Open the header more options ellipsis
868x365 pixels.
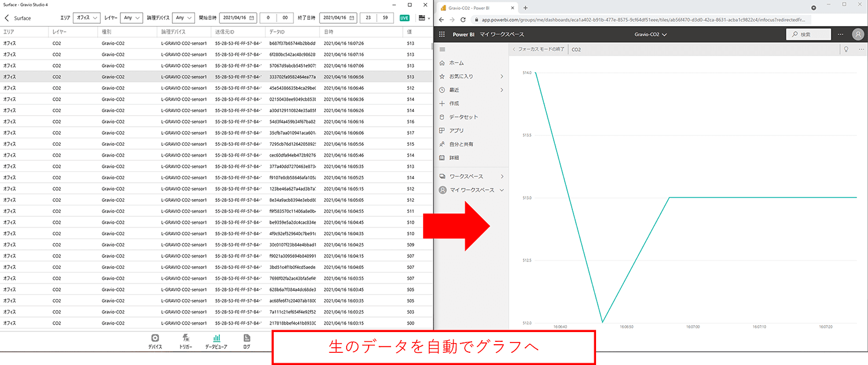click(840, 34)
